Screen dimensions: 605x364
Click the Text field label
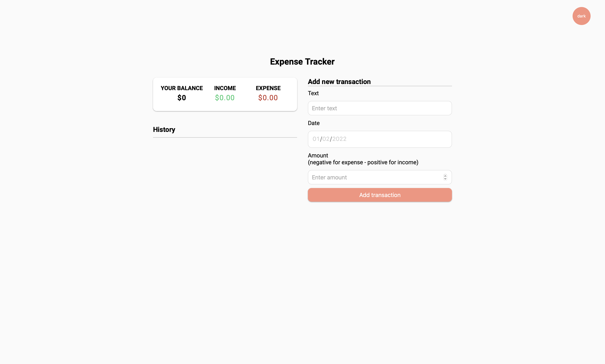313,93
